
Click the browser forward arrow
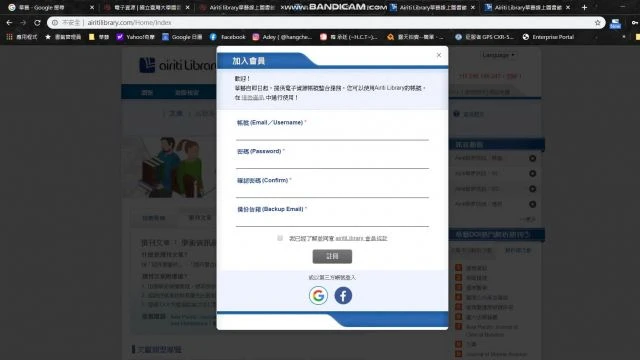(x=23, y=23)
